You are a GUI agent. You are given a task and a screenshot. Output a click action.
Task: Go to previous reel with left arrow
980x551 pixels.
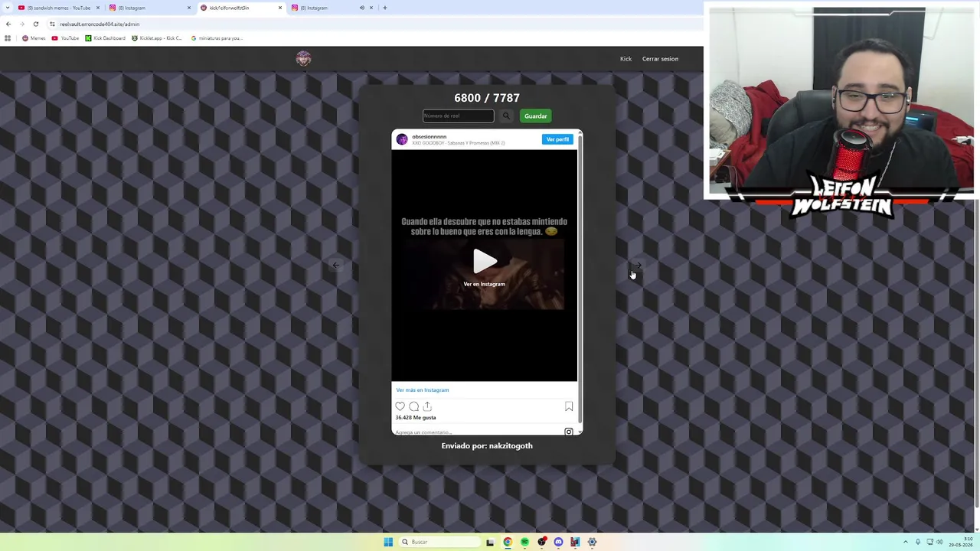point(336,265)
